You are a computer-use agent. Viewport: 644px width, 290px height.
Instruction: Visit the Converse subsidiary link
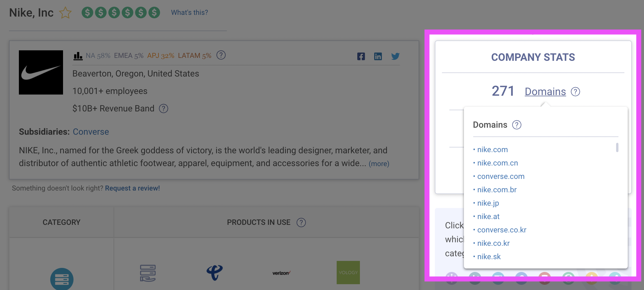click(x=91, y=132)
